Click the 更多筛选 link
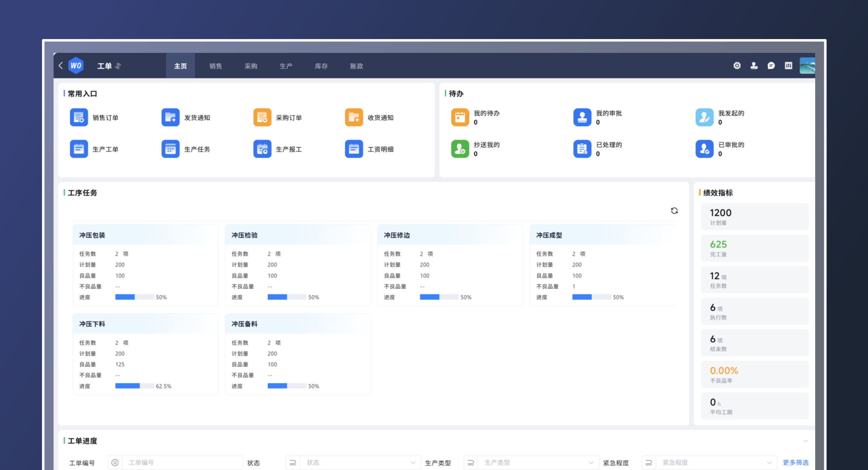The height and width of the screenshot is (470, 868). click(x=795, y=462)
